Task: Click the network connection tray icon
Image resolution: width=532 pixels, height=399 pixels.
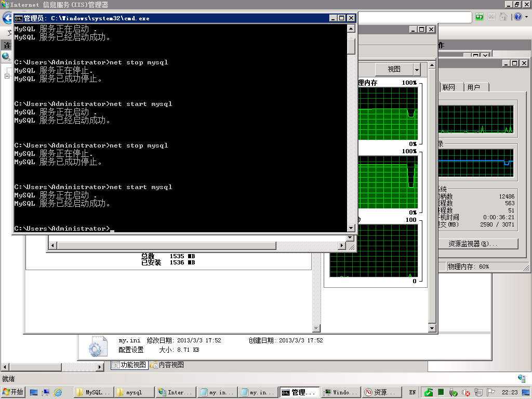Action: tap(478, 393)
